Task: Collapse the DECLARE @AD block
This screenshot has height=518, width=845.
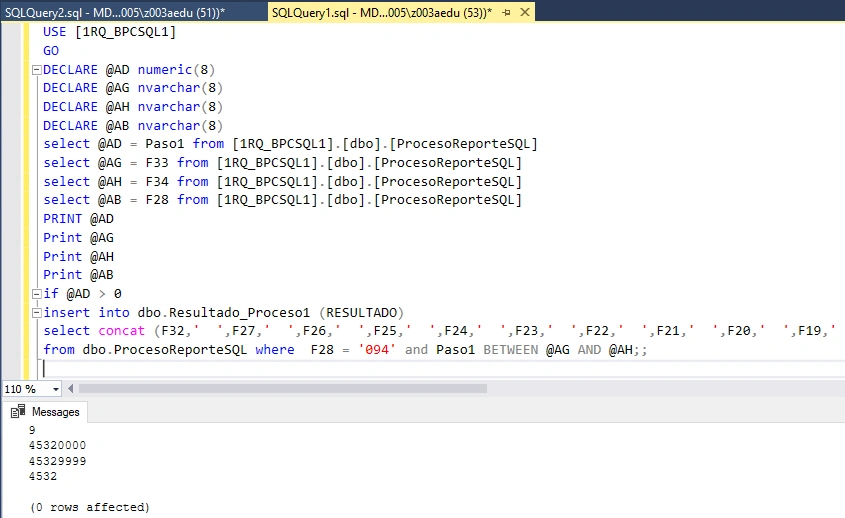Action: pos(37,70)
